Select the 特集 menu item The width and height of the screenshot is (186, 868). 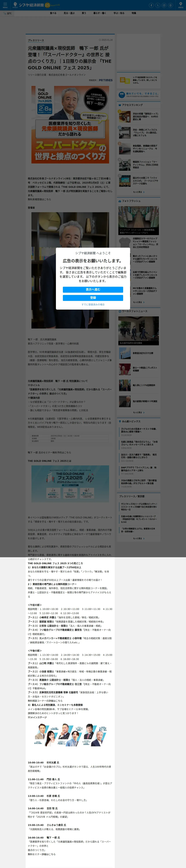point(134,13)
